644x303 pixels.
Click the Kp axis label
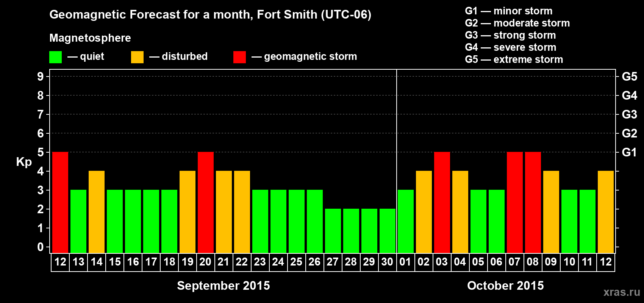[x=24, y=162]
